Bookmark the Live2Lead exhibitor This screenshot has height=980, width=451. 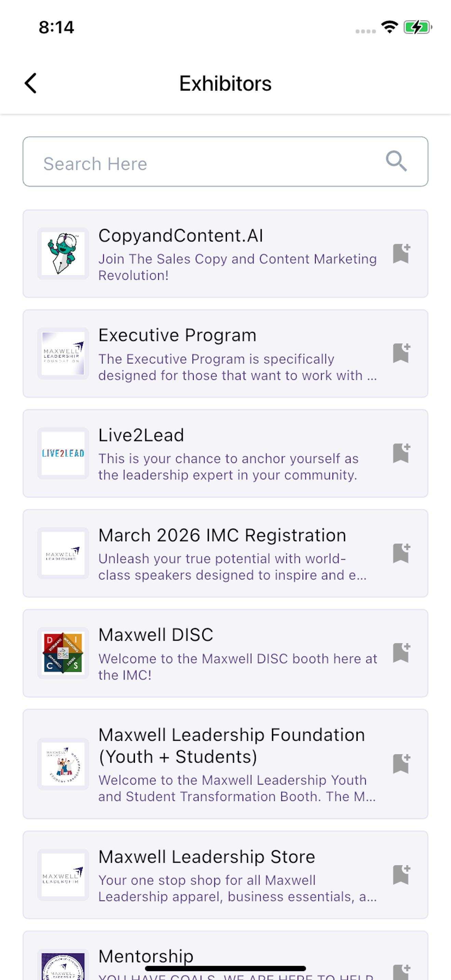coord(401,453)
